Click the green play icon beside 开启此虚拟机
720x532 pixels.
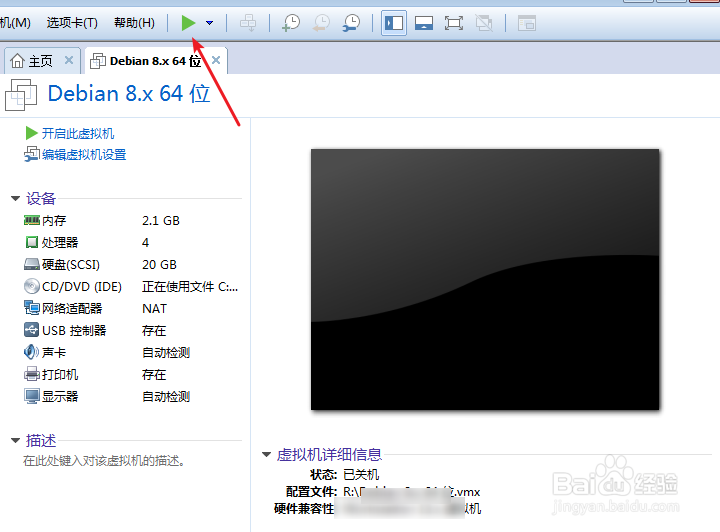[x=32, y=133]
